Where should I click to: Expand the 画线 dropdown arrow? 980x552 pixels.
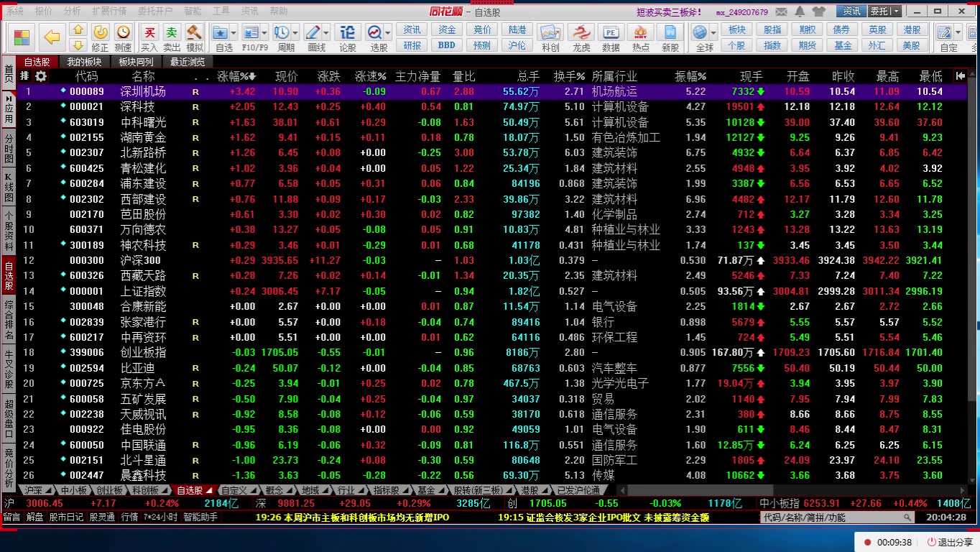[x=326, y=33]
